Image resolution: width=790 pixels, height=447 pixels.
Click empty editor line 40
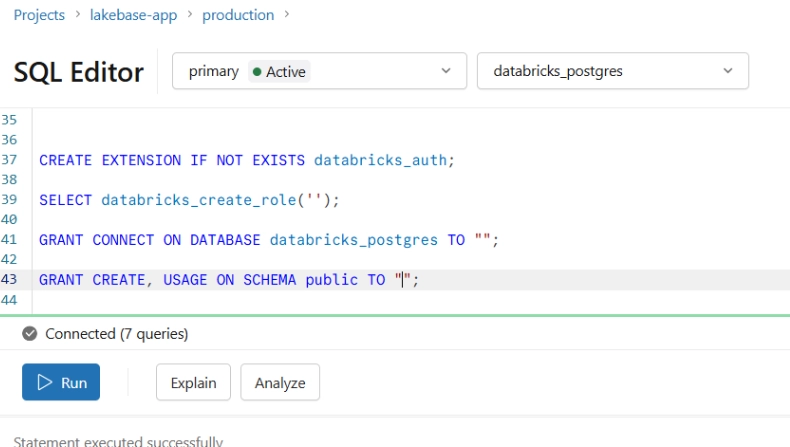[x=411, y=220]
